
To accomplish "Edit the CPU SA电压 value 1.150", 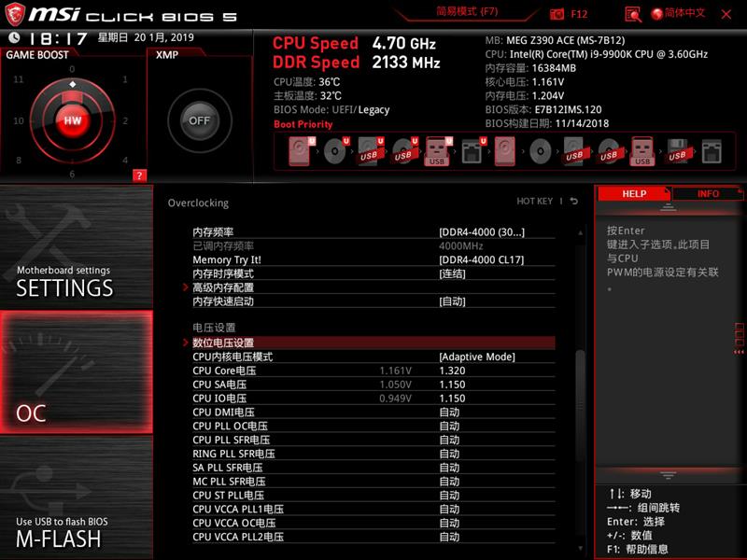I will tap(452, 385).
